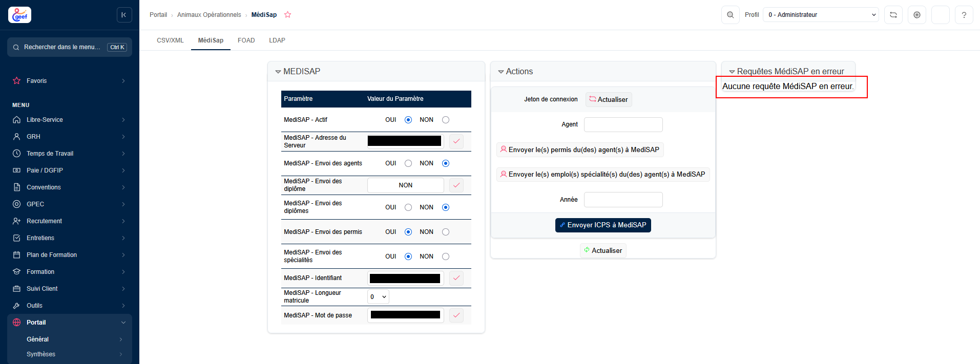
Task: Open Longueur matricule dropdown
Action: [378, 297]
